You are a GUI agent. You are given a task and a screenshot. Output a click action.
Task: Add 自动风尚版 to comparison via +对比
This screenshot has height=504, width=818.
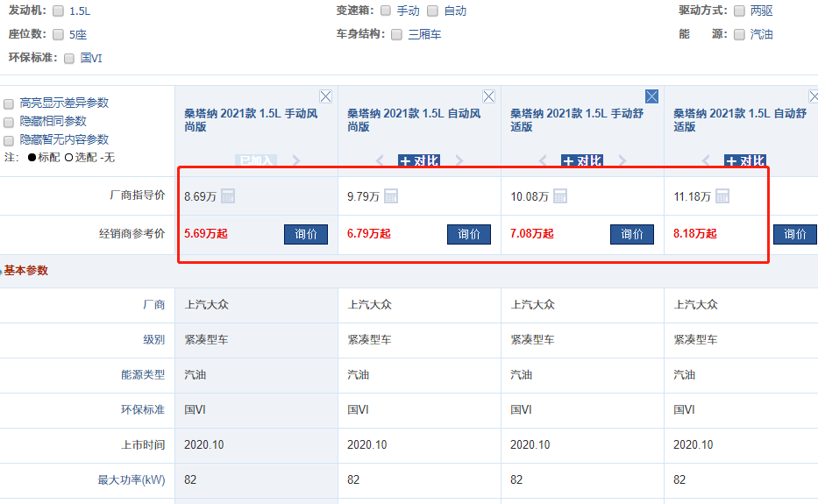tap(418, 161)
